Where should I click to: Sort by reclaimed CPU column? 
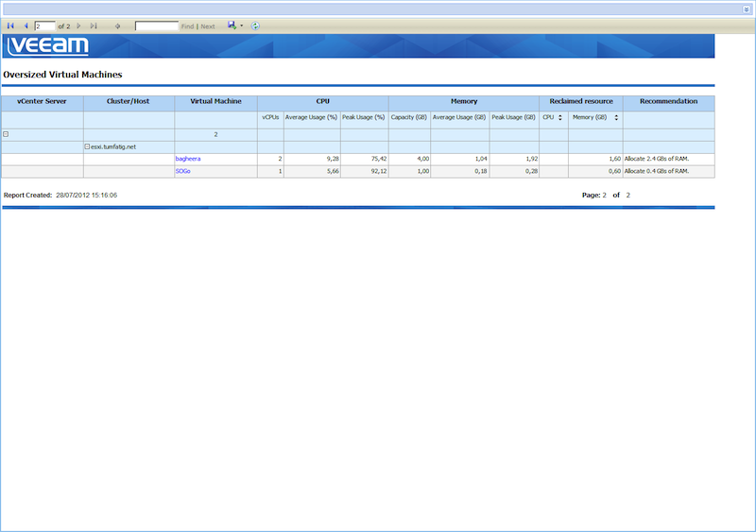[x=560, y=118]
